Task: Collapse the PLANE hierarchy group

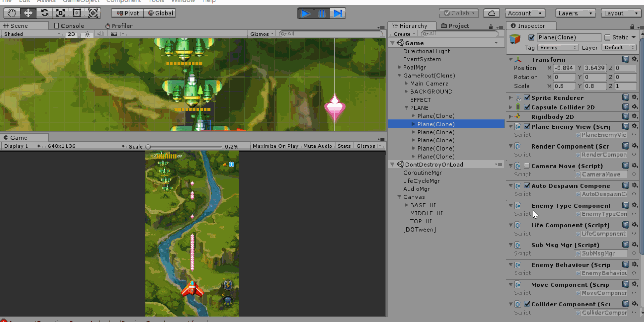Action: tap(406, 108)
